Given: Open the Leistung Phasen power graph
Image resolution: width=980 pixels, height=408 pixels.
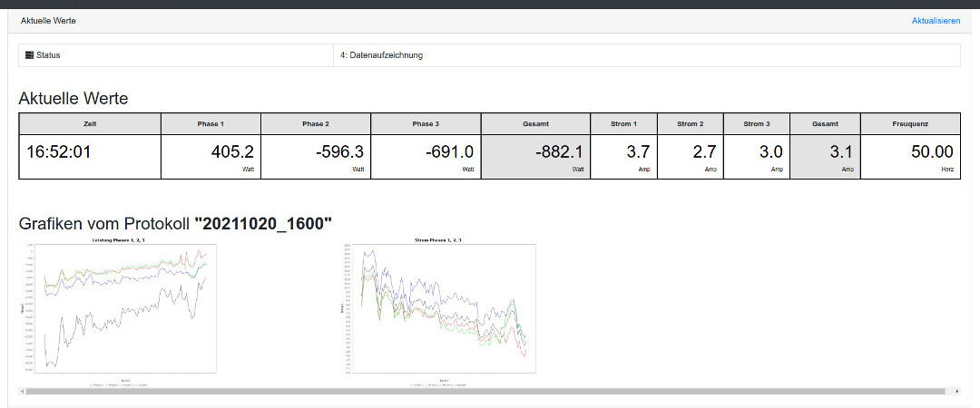Looking at the screenshot, I should point(119,308).
